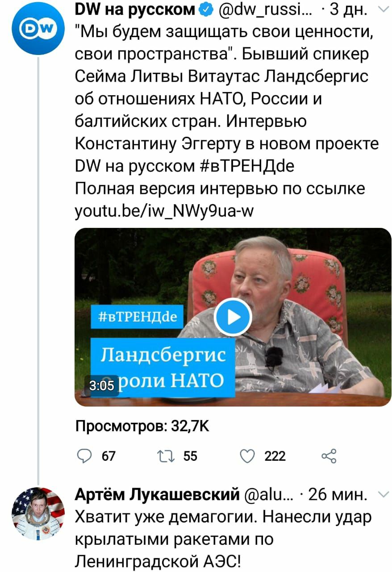Open the DW на русском account name
This screenshot has height=572, width=392.
(136, 9)
